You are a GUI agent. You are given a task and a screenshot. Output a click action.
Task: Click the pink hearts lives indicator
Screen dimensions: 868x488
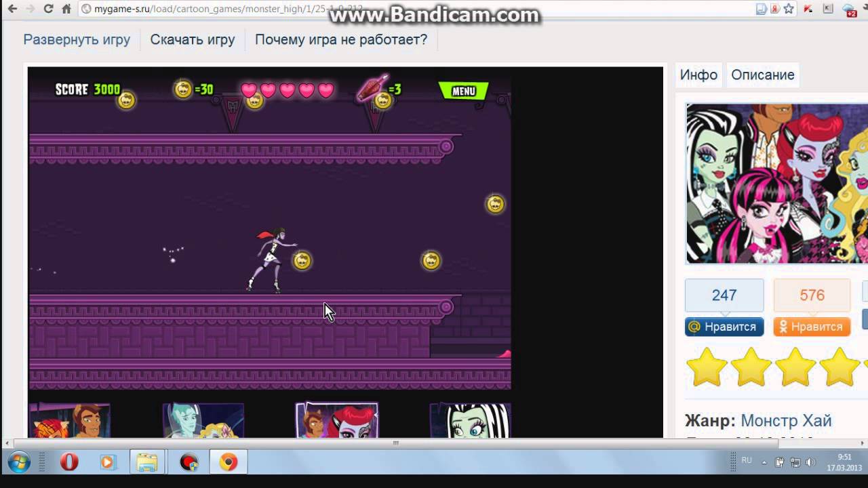[288, 90]
